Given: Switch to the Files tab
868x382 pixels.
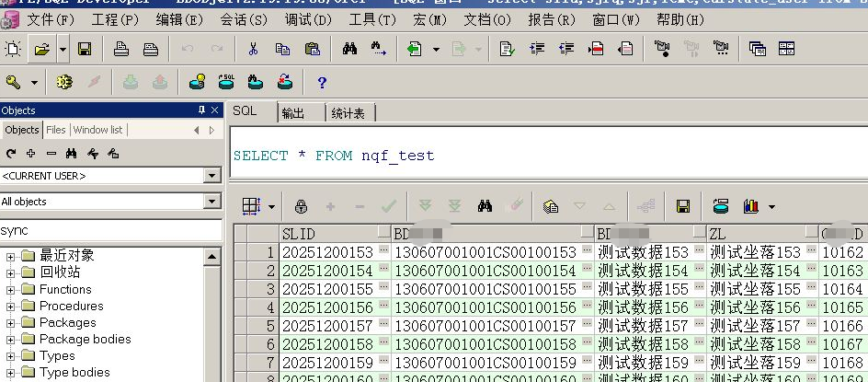Looking at the screenshot, I should coord(56,130).
